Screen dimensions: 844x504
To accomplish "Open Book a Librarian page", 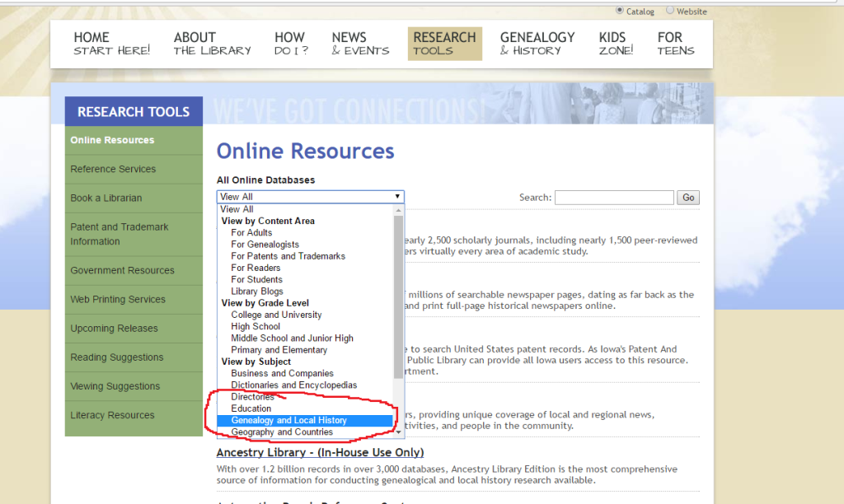I will coord(106,198).
